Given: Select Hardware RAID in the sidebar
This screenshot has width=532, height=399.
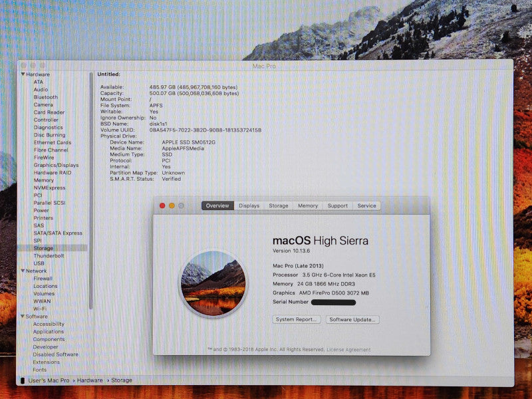Looking at the screenshot, I should tap(53, 172).
